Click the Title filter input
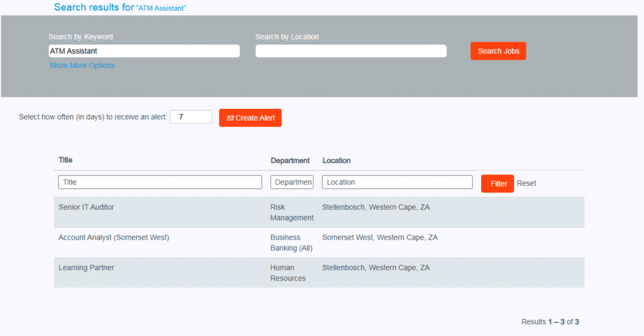Image resolution: width=644 pixels, height=336 pixels. (160, 182)
